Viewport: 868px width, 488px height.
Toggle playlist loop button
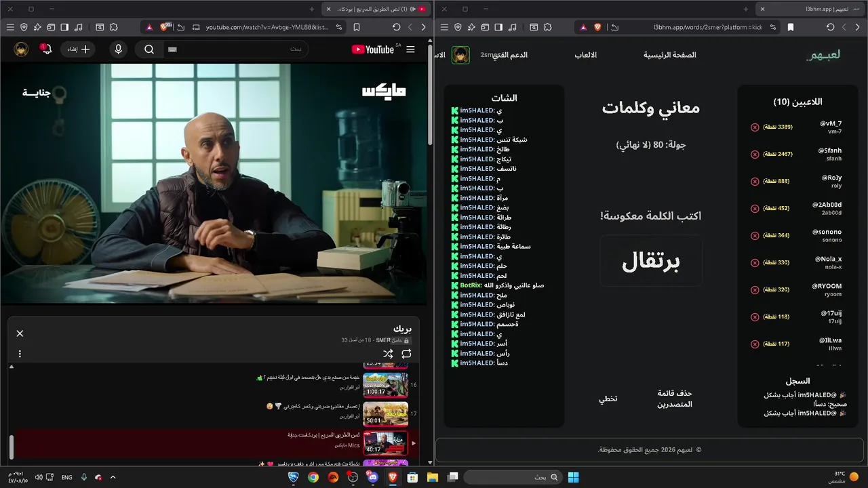point(406,354)
